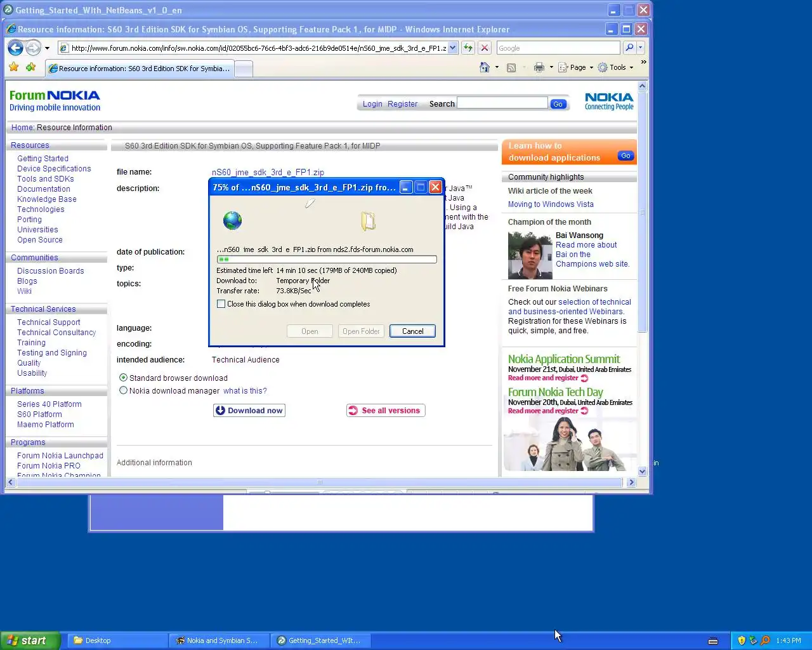The width and height of the screenshot is (812, 650).
Task: Click the Print icon in toolbar
Action: coord(539,67)
